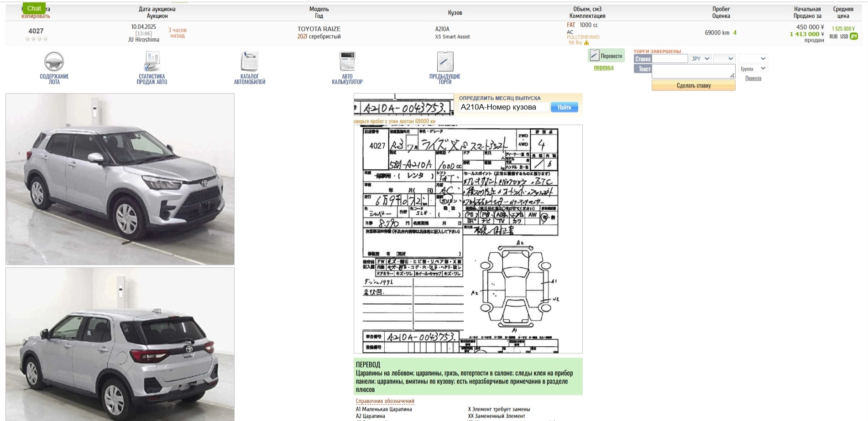This screenshot has width=868, height=421.
Task: Open the Правила link
Action: click(753, 78)
